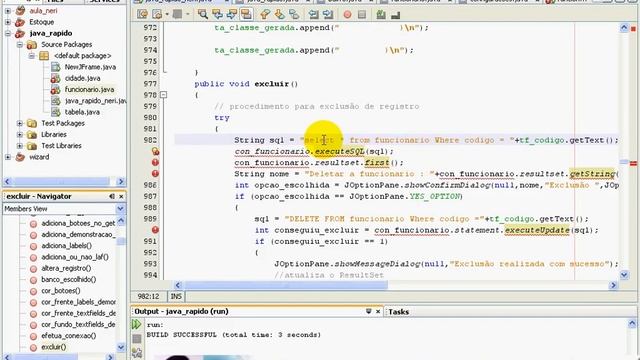Click red Start Macro Recording icon

click(347, 15)
